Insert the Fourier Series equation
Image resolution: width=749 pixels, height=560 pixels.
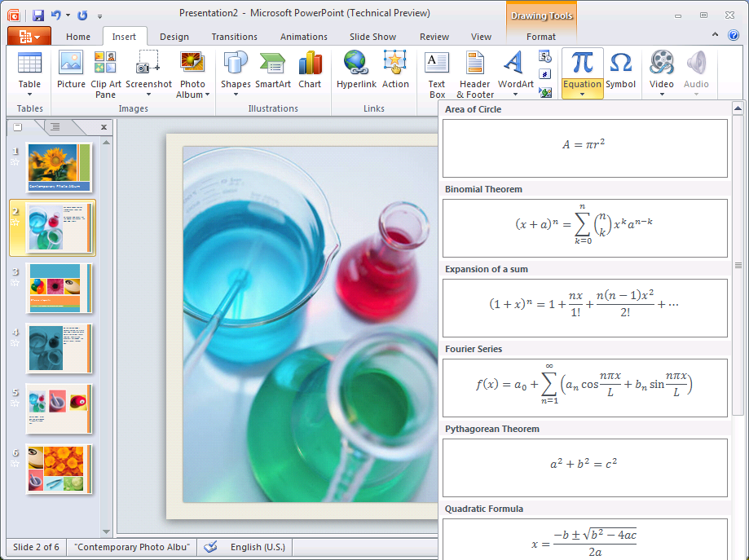pyautogui.click(x=584, y=387)
